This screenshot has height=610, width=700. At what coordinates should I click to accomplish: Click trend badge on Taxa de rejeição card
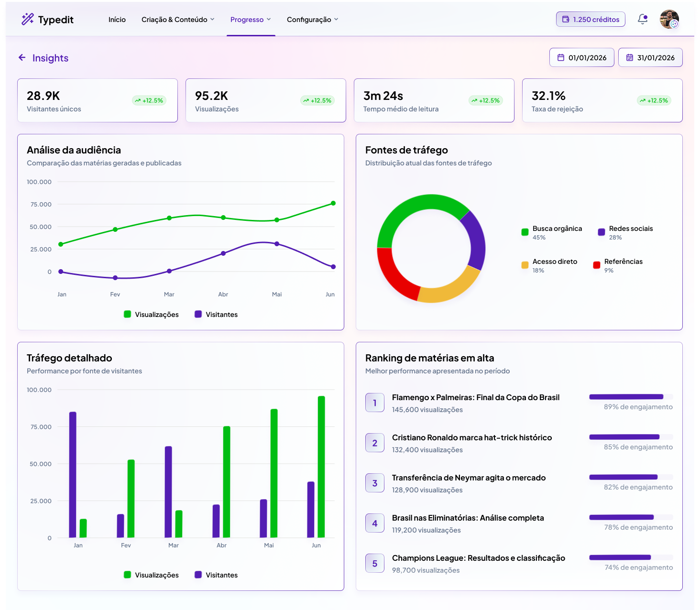click(x=654, y=100)
